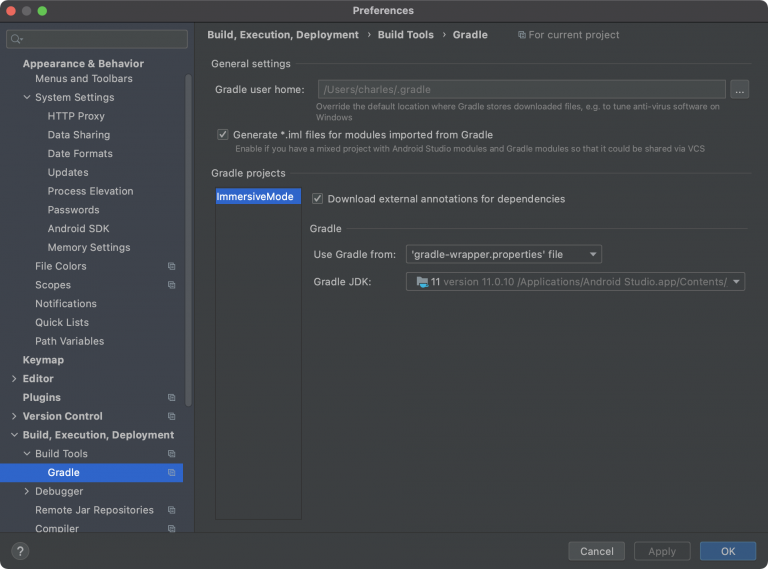Viewport: 768px width, 569px height.
Task: Select Android SDK in settings tree
Action: click(78, 229)
